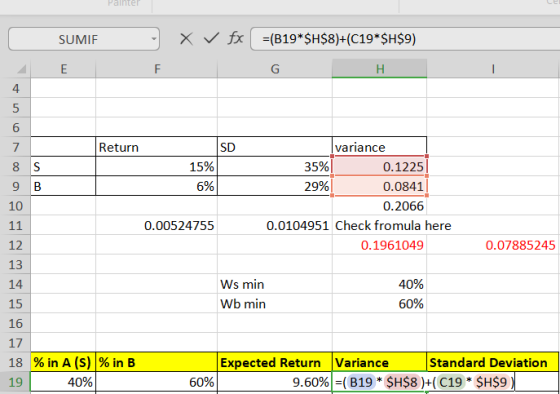Image resolution: width=560 pixels, height=394 pixels.
Task: Select column E header
Action: tap(63, 69)
